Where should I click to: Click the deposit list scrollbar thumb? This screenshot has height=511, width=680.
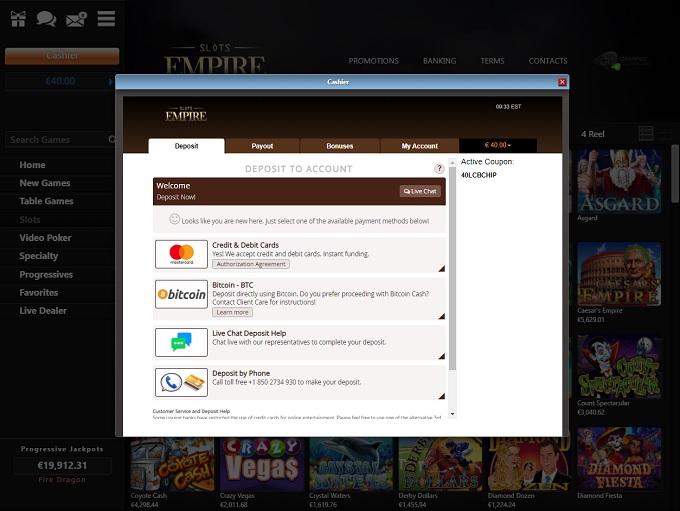click(452, 269)
